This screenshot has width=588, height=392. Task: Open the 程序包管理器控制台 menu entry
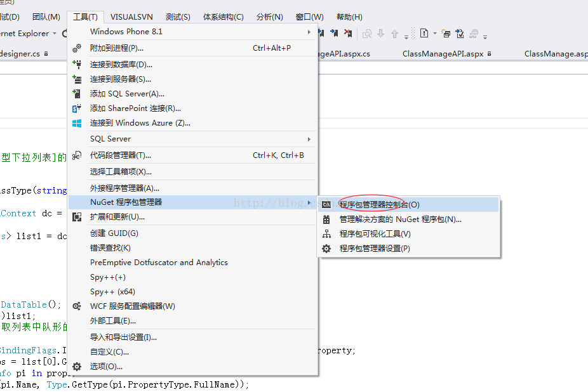coord(379,205)
